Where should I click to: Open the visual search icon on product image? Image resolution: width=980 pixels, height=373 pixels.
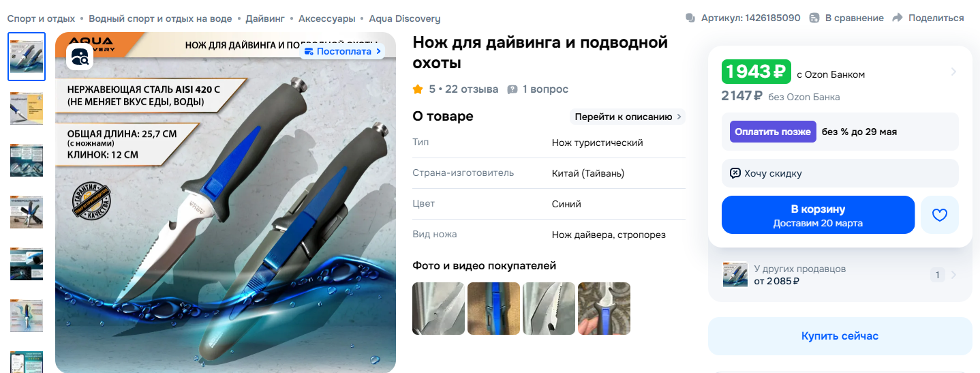click(80, 56)
